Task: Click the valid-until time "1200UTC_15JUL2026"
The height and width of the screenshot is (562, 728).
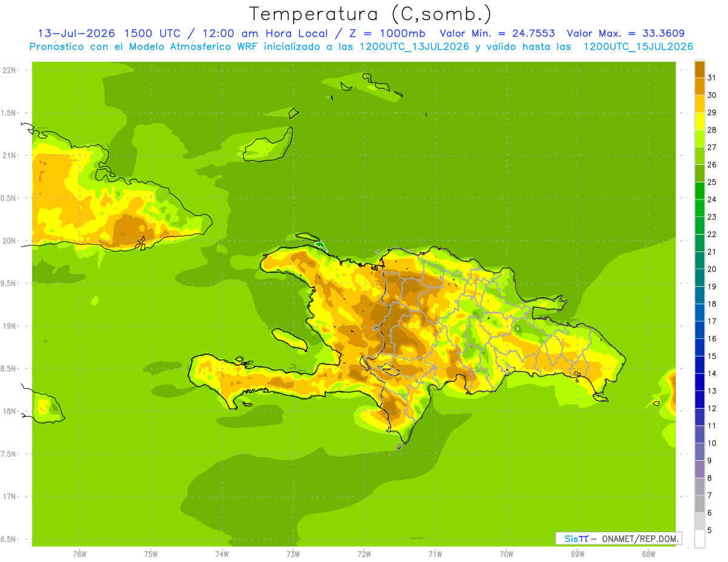Action: point(638,47)
